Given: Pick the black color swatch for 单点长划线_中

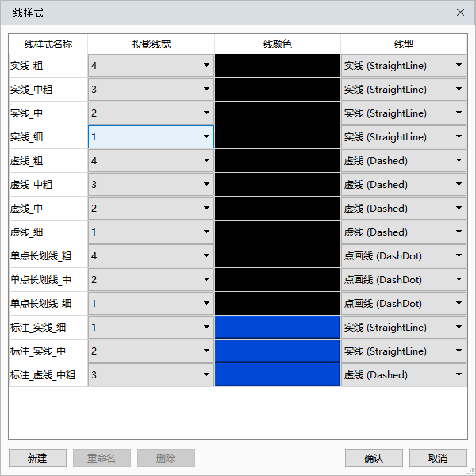Looking at the screenshot, I should point(278,279).
